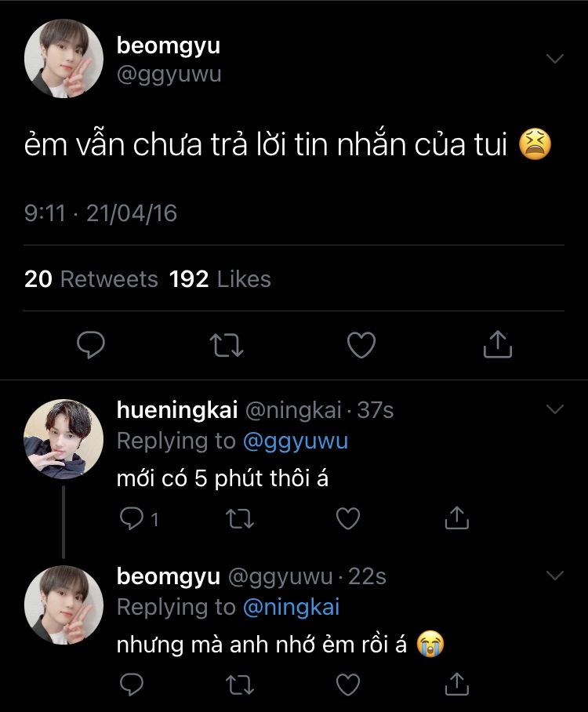Screen dimensions: 588x712
Task: Share the main beomgyu tweet
Action: coord(497,344)
